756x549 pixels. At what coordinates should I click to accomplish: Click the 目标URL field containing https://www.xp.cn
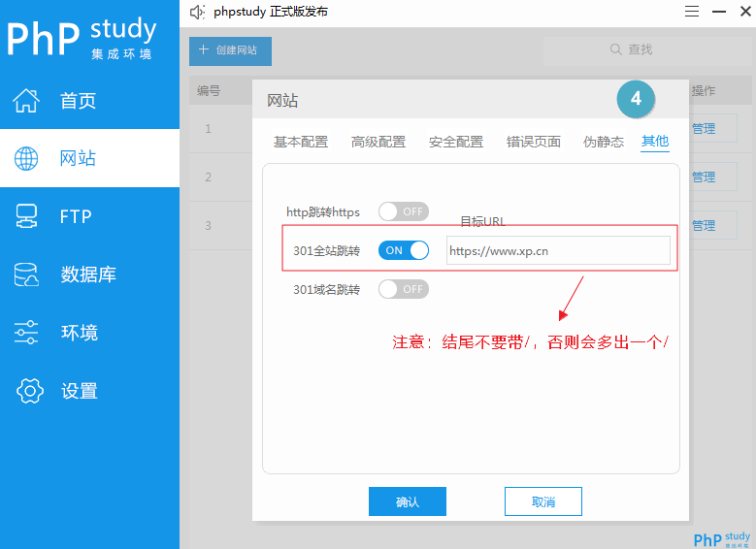pyautogui.click(x=558, y=250)
